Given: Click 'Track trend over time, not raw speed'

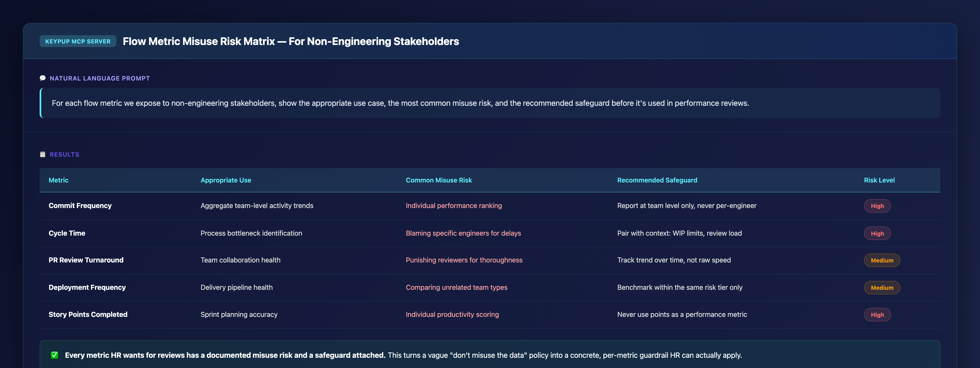Looking at the screenshot, I should [x=674, y=260].
